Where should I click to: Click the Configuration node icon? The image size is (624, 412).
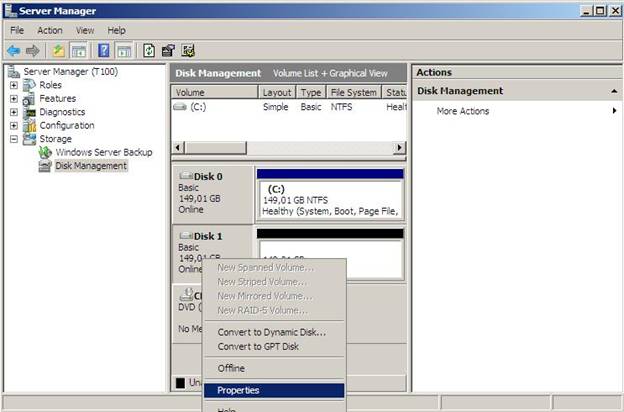[x=29, y=125]
